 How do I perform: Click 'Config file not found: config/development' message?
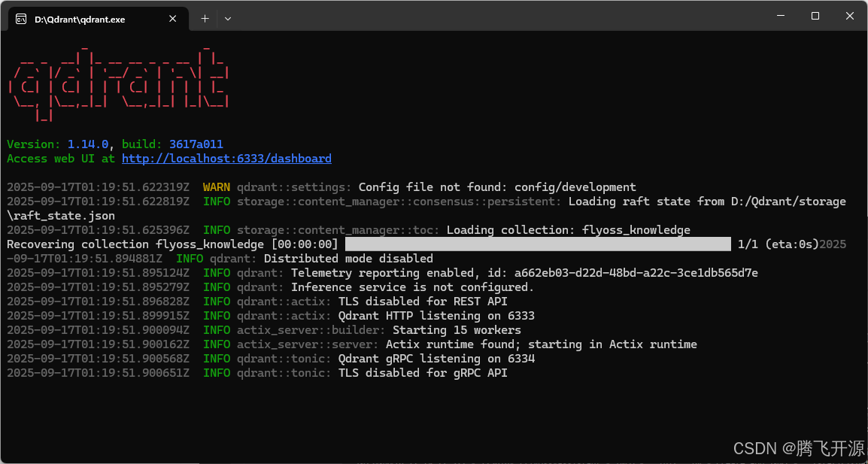point(497,187)
